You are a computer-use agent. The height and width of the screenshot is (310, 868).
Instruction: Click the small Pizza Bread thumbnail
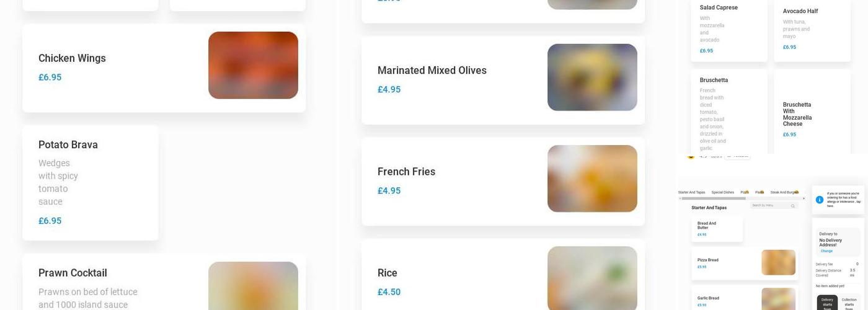tap(778, 262)
